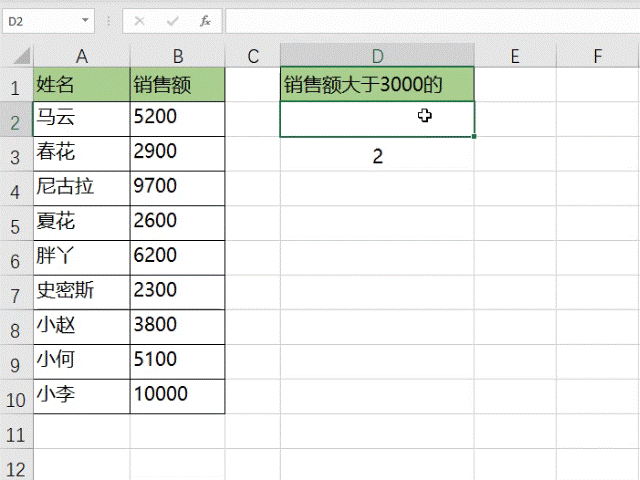Click the 销售额大于3000的 header cell
The height and width of the screenshot is (480, 640).
coord(378,84)
